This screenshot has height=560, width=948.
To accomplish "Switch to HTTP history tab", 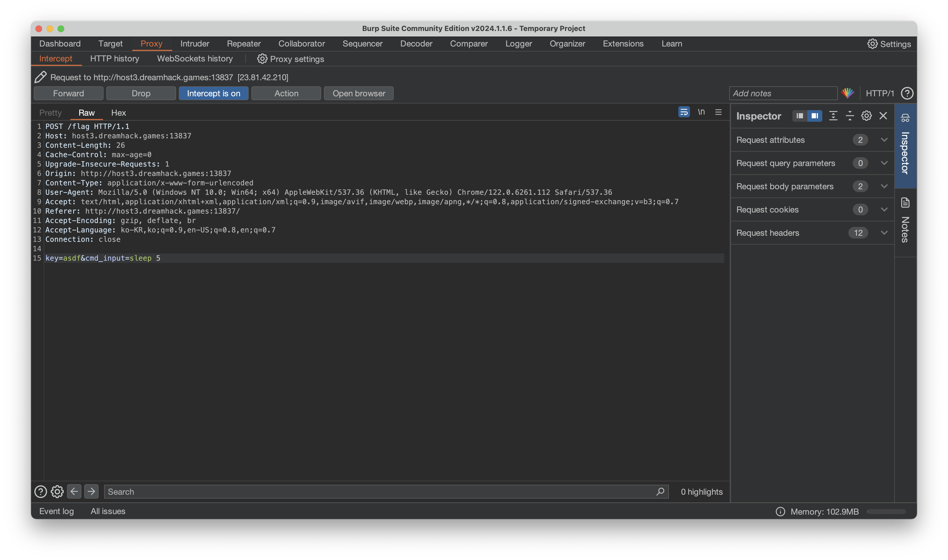I will (114, 59).
